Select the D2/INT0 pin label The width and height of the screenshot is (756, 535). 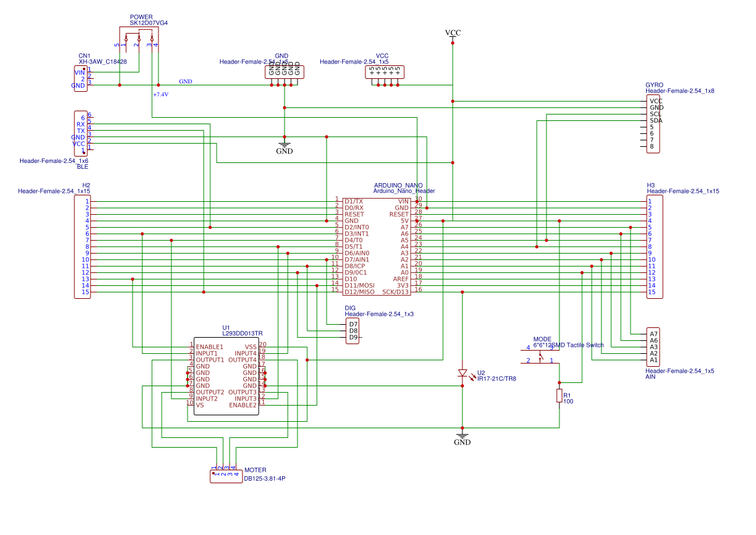pyautogui.click(x=357, y=227)
